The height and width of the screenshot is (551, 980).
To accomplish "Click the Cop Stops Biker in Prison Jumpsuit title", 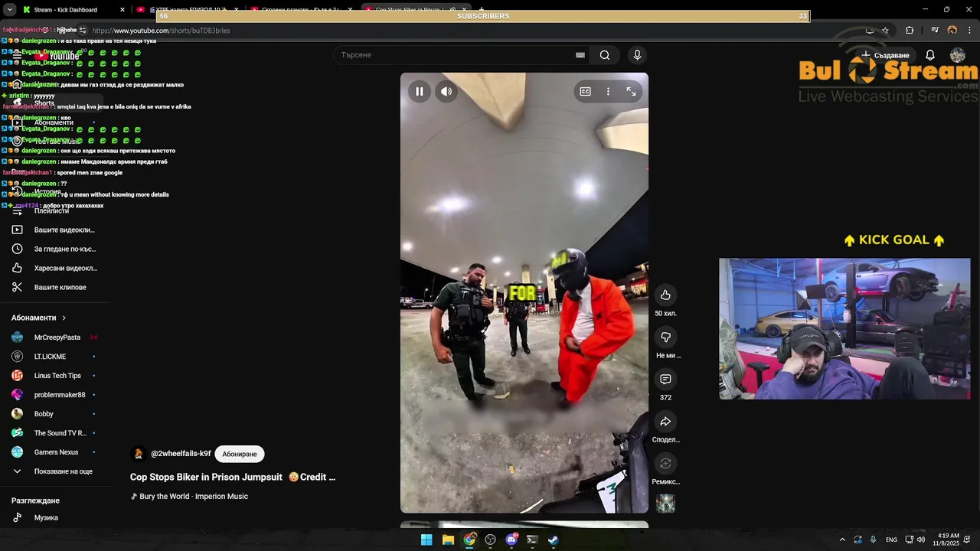I will coord(233,477).
